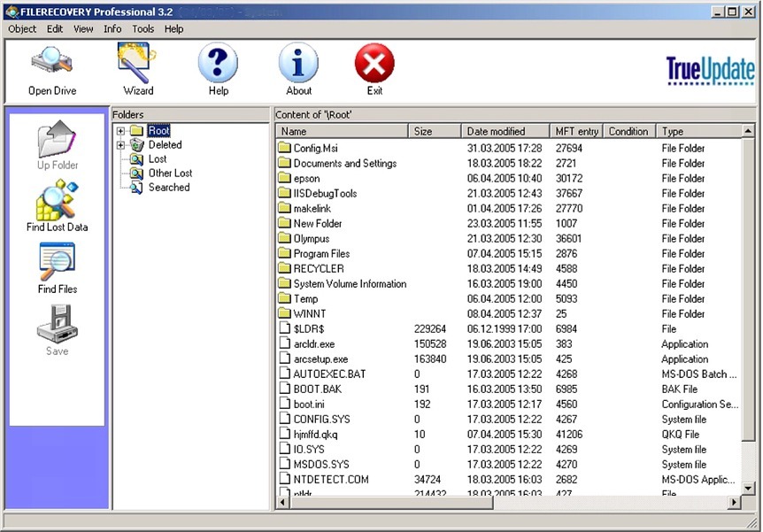Select the WINNT folder icon

tap(284, 313)
